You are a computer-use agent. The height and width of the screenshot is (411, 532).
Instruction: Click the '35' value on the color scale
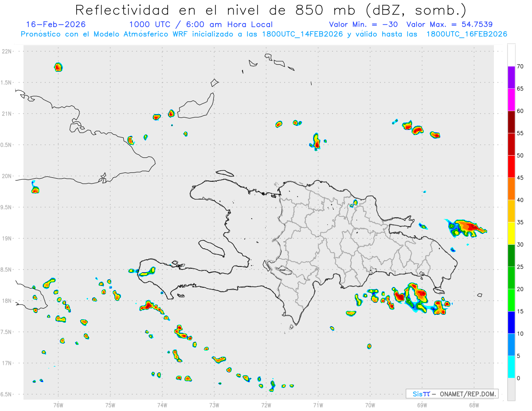(521, 222)
